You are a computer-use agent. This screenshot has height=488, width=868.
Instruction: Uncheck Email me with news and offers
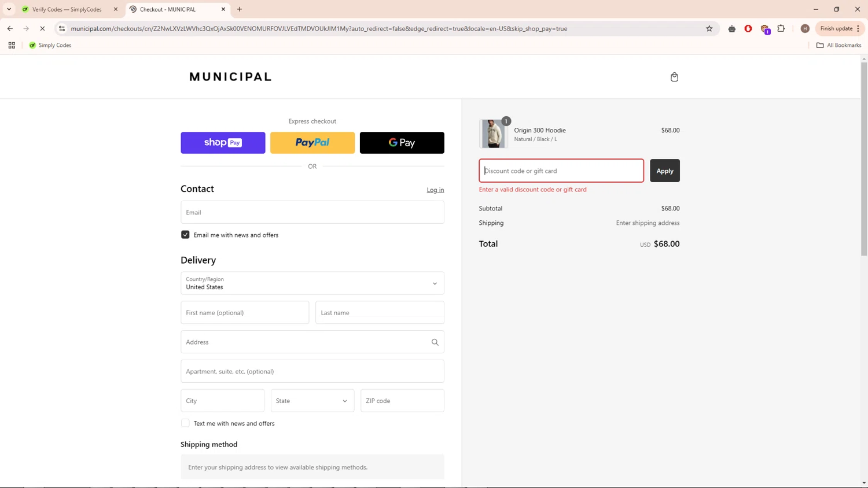[185, 235]
